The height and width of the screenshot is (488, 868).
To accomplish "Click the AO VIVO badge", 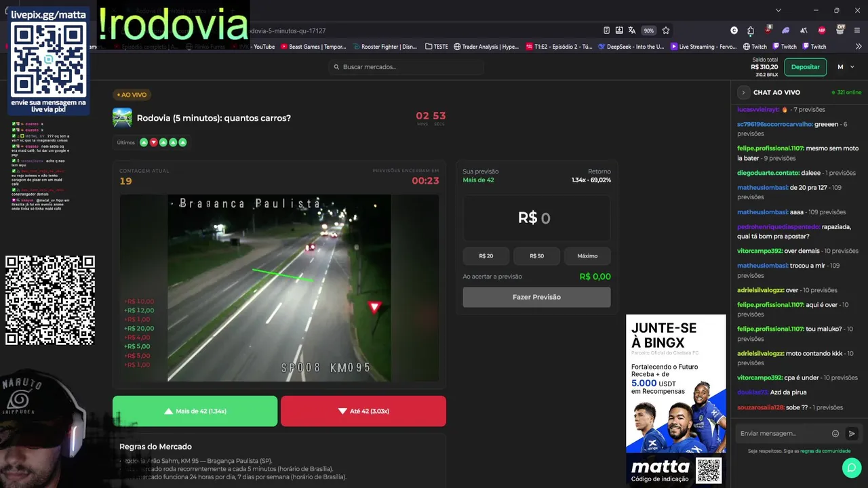I will coord(132,95).
